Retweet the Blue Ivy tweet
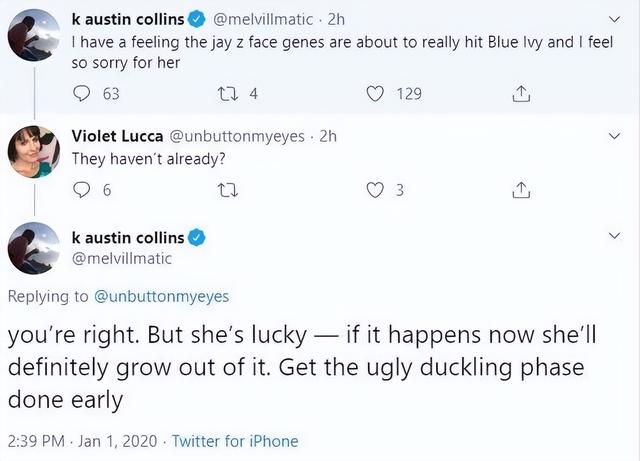 [227, 94]
